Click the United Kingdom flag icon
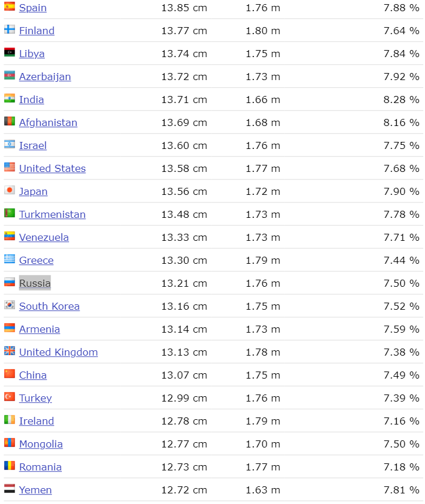Screen dimensions: 425x504 pos(9,352)
